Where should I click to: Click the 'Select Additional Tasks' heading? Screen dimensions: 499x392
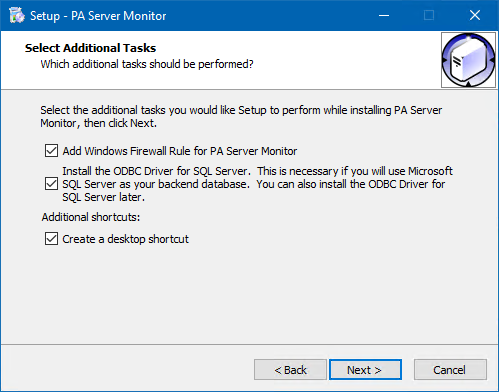pos(90,48)
